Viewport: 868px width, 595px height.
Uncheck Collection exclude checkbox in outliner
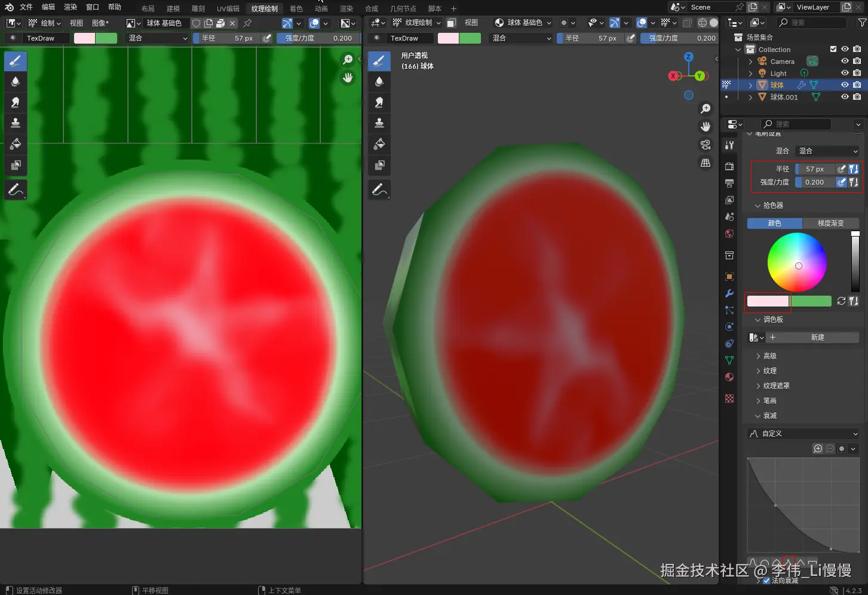(x=833, y=49)
